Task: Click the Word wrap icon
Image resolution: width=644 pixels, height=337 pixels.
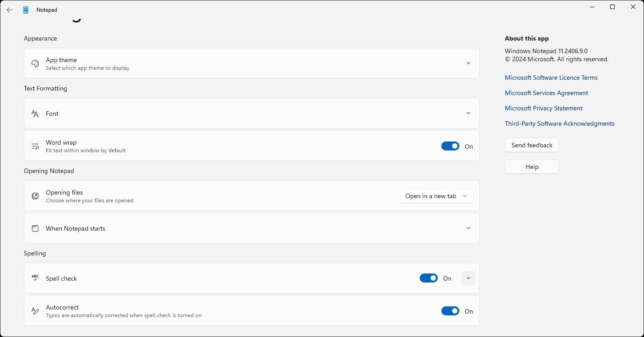Action: (x=35, y=146)
